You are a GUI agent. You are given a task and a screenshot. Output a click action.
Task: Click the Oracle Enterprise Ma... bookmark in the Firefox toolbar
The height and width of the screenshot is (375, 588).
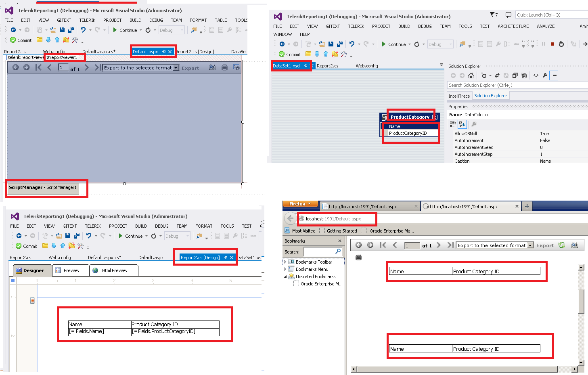click(388, 231)
